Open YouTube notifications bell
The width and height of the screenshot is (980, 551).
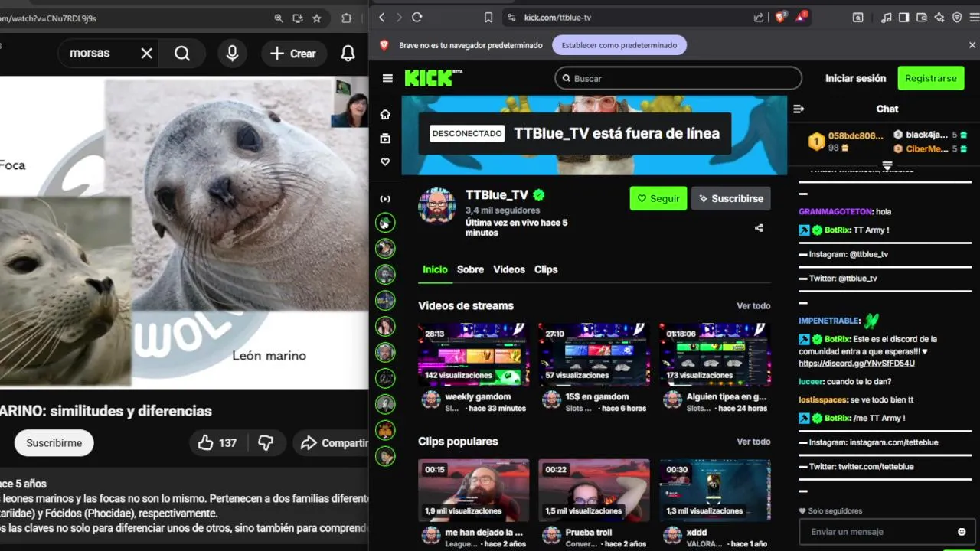348,53
